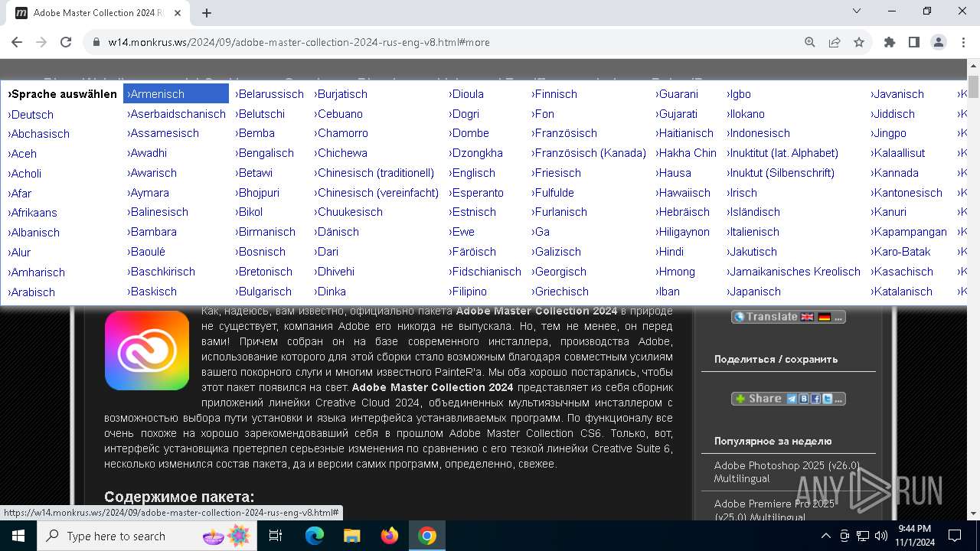Launch Firefox from taskbar

point(390,536)
